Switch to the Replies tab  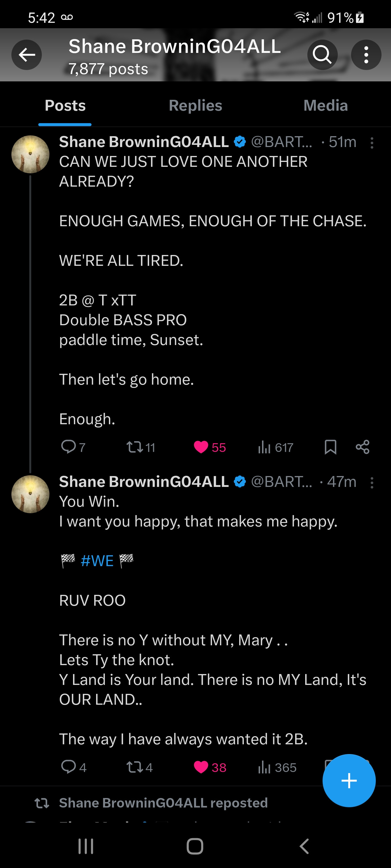pyautogui.click(x=195, y=106)
